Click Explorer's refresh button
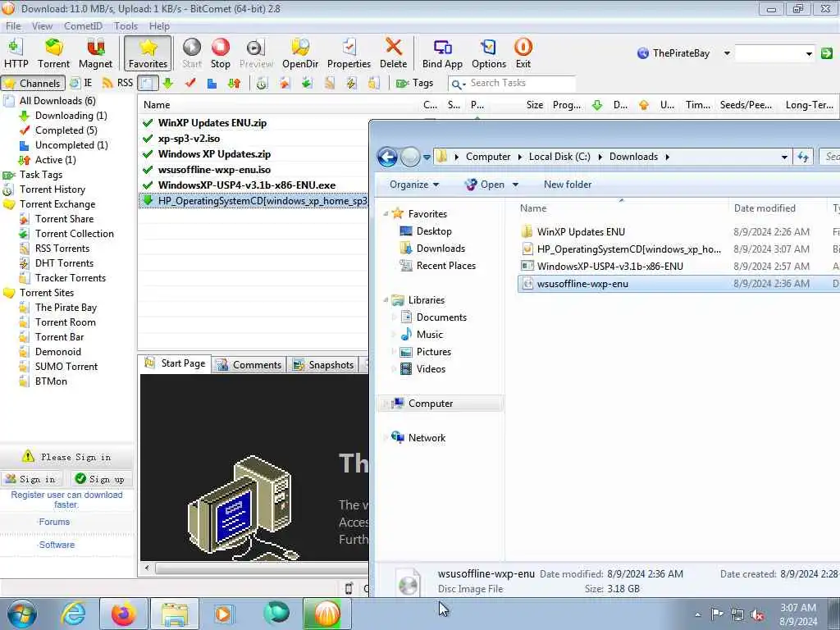Viewport: 840px width, 630px height. pos(803,157)
